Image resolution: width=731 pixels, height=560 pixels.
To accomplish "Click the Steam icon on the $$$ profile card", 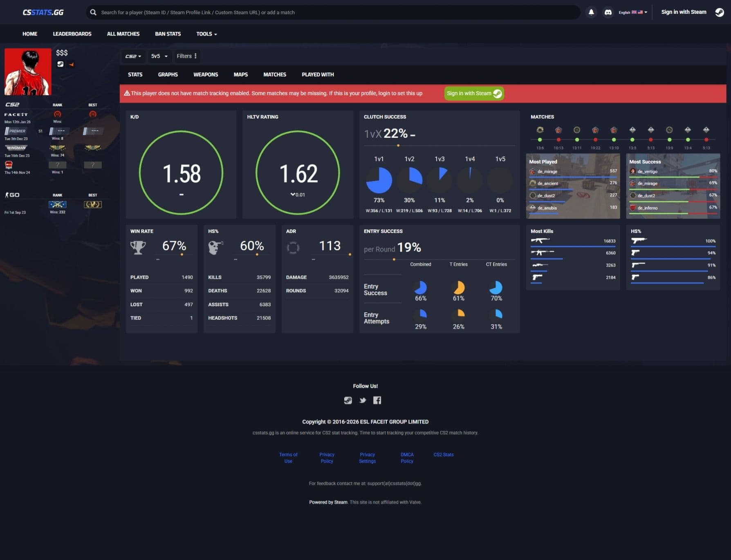I will point(61,64).
